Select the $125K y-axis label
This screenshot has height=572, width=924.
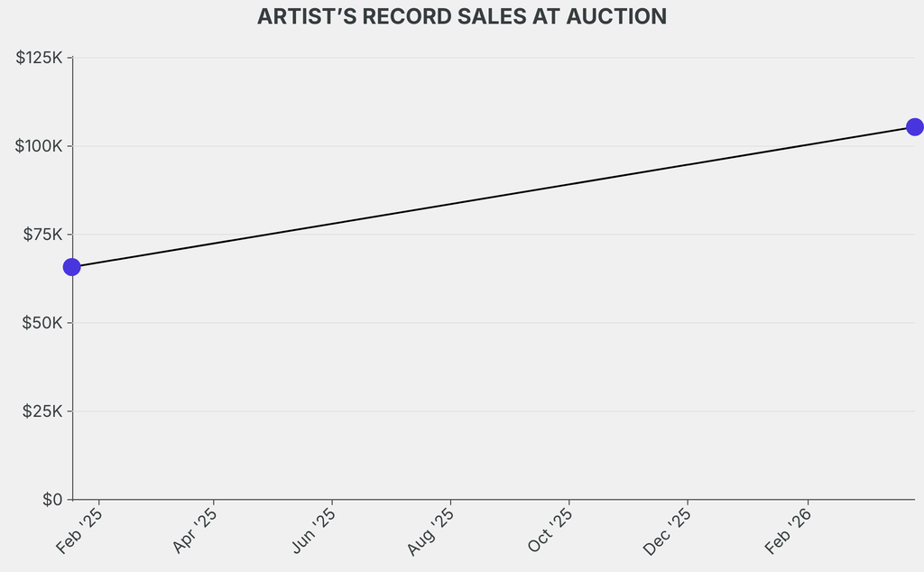(x=39, y=58)
